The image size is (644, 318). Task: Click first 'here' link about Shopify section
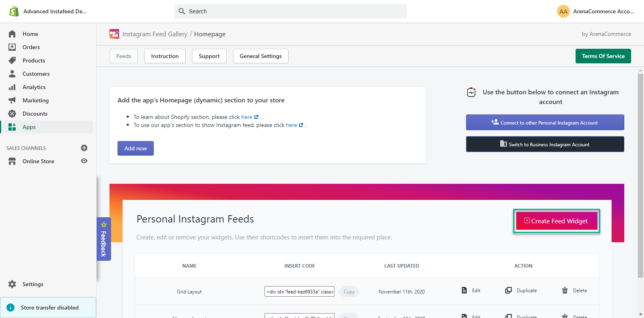tap(247, 117)
